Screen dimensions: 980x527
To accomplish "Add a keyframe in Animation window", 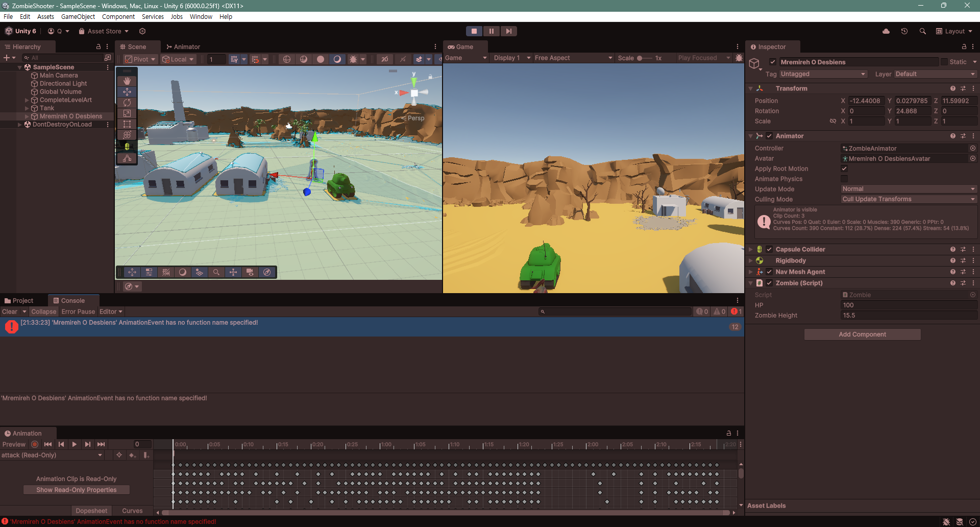I will [132, 455].
